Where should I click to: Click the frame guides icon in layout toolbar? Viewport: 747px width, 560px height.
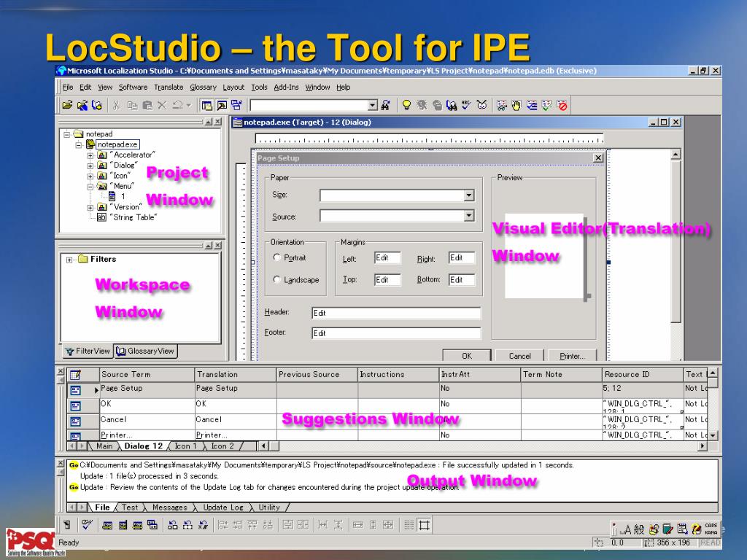[424, 525]
